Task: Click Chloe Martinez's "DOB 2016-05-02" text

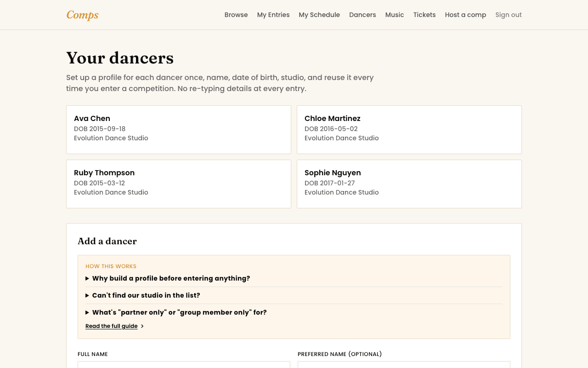Action: tap(331, 129)
